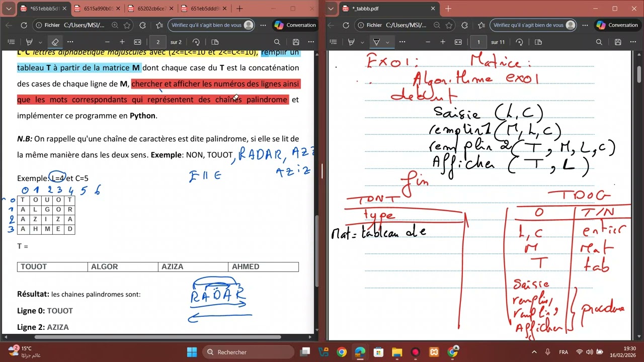Save the tabbb.pdf document
Screen dimensions: 644x362
[618, 42]
